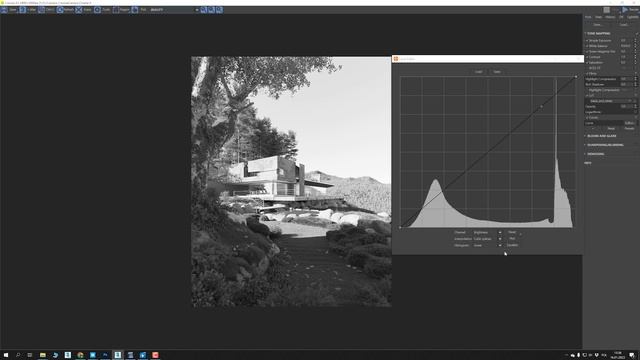This screenshot has height=360, width=640.
Task: Open the Channel dropdown in Curve Editor
Action: pos(487,232)
